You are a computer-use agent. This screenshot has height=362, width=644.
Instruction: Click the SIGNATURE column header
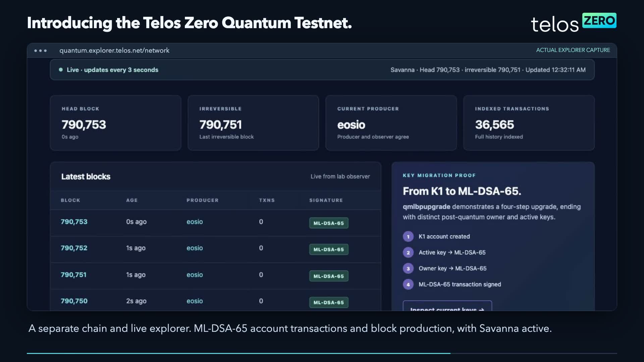[x=326, y=200]
